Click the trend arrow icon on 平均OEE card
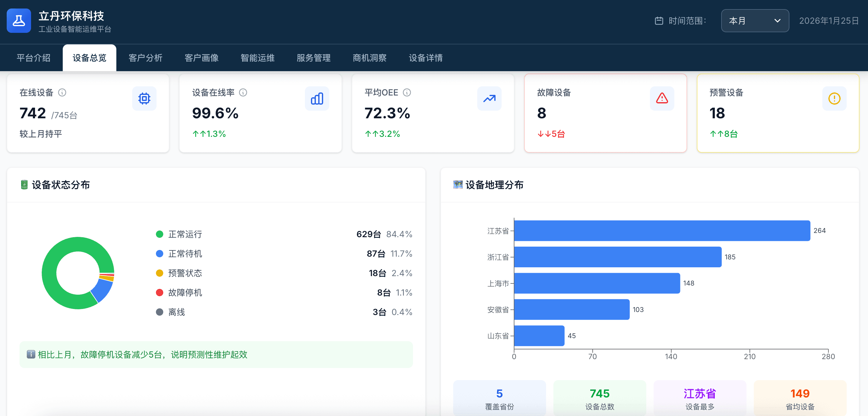Image resolution: width=868 pixels, height=416 pixels. pyautogui.click(x=489, y=98)
